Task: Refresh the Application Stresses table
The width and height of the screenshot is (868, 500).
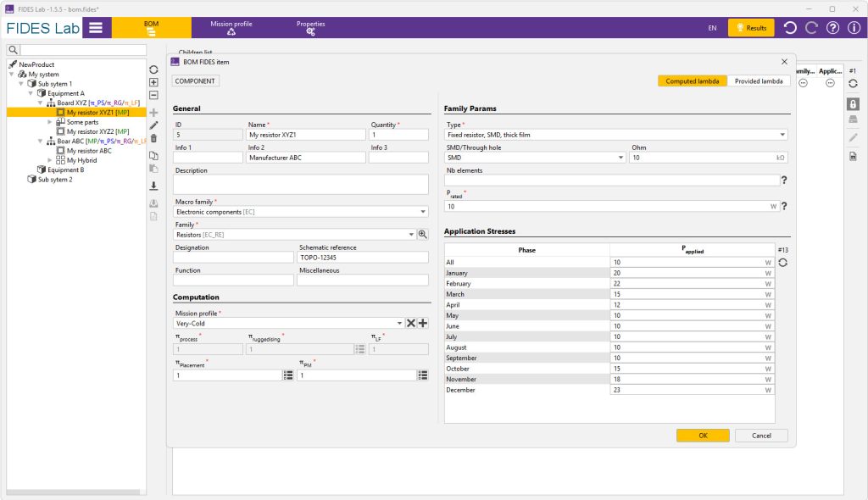Action: pyautogui.click(x=783, y=263)
